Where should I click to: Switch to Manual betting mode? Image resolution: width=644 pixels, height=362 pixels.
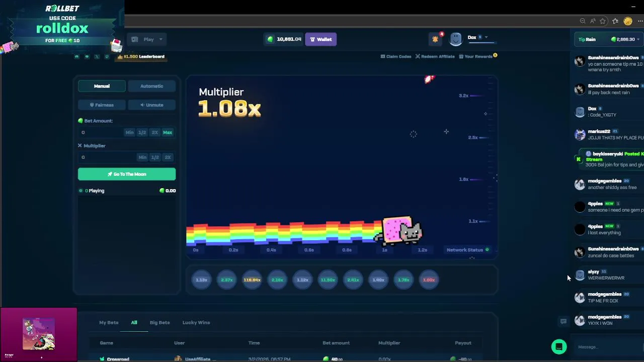pyautogui.click(x=102, y=86)
